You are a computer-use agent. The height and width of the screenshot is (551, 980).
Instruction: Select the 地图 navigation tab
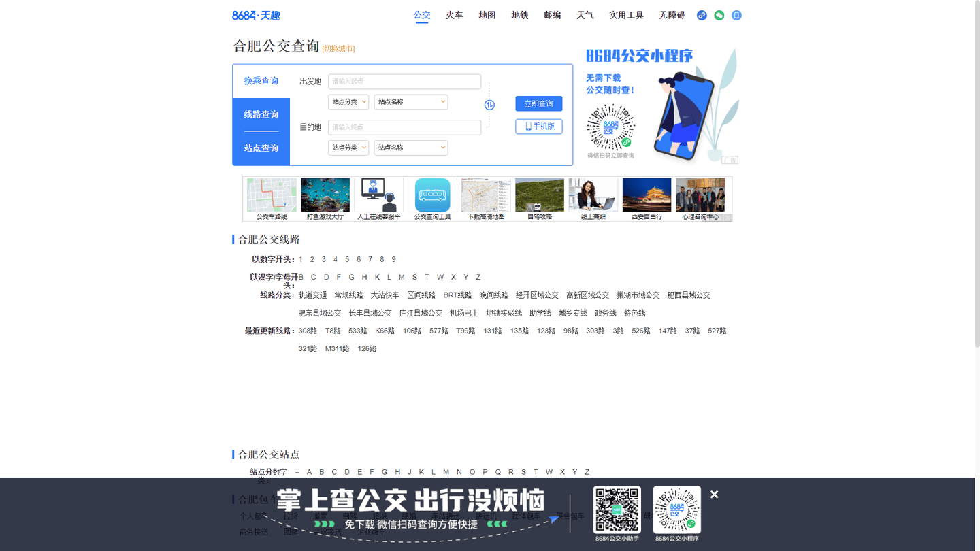click(487, 15)
